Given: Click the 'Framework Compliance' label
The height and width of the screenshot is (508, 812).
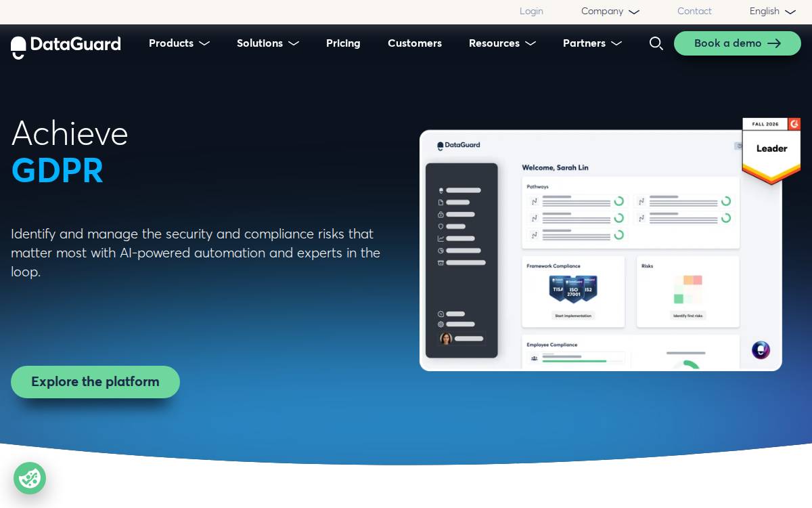Looking at the screenshot, I should pyautogui.click(x=554, y=266).
